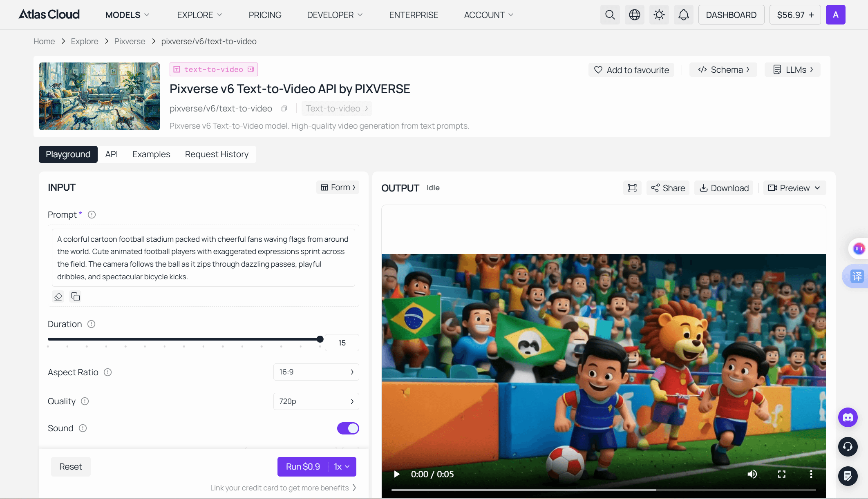Screen dimensions: 868x499
Task: Switch input view via Form expander
Action: point(338,187)
